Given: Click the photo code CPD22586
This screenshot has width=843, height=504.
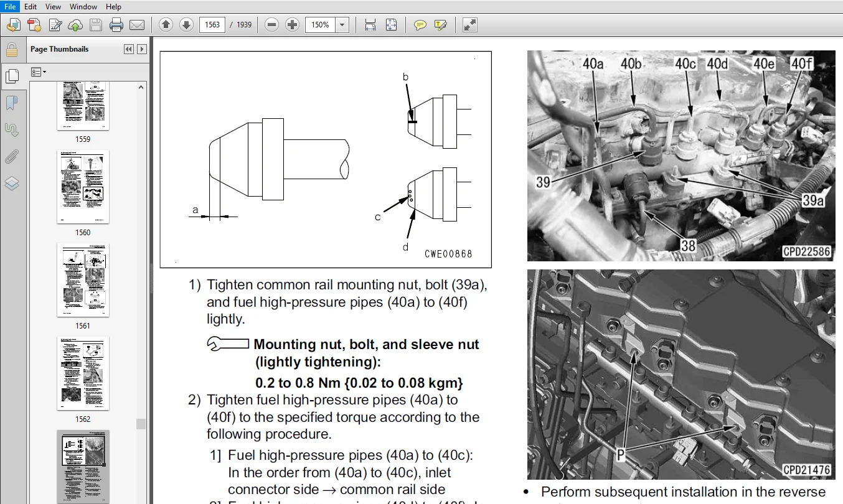Looking at the screenshot, I should coord(806,251).
